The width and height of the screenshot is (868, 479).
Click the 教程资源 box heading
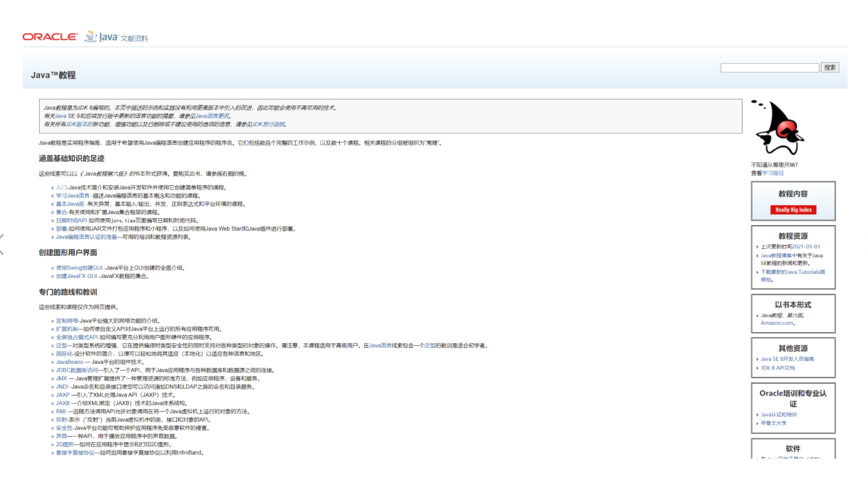click(x=793, y=236)
